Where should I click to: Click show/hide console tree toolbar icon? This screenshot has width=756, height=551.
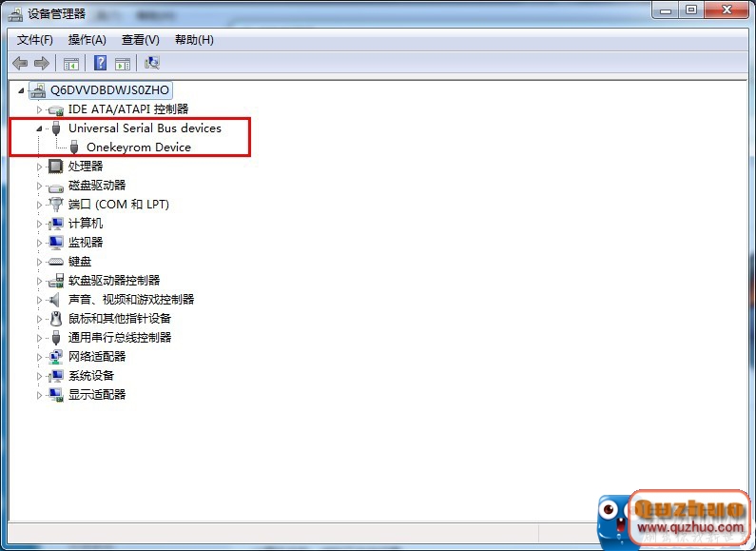coord(71,63)
